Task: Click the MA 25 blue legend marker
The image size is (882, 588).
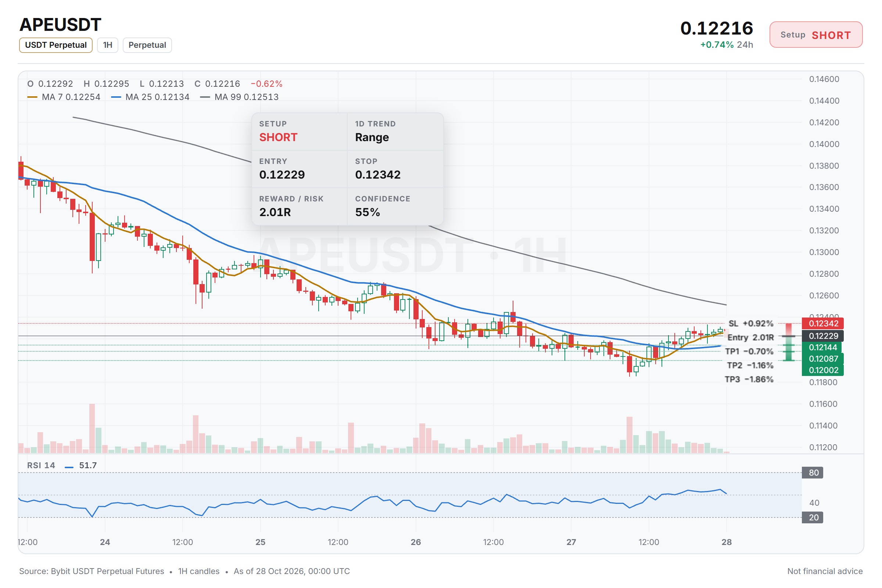Action: (x=116, y=97)
